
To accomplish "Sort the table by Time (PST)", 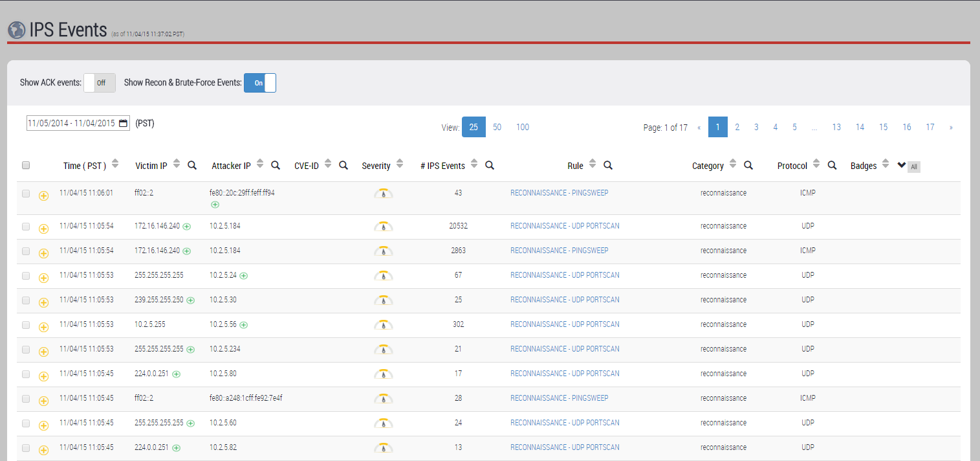I will pos(115,164).
